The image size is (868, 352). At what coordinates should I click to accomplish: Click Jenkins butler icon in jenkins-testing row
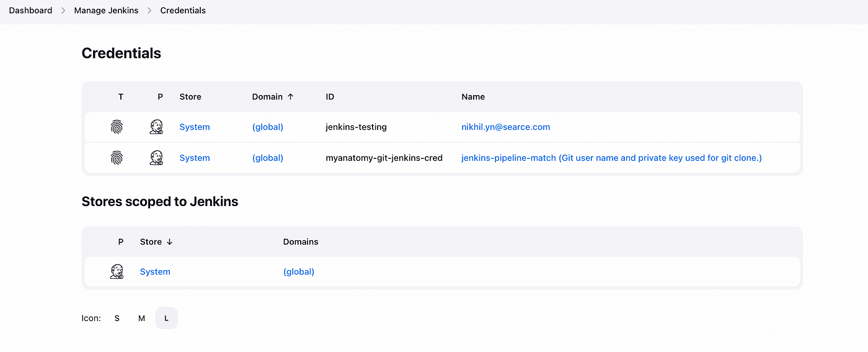(156, 127)
